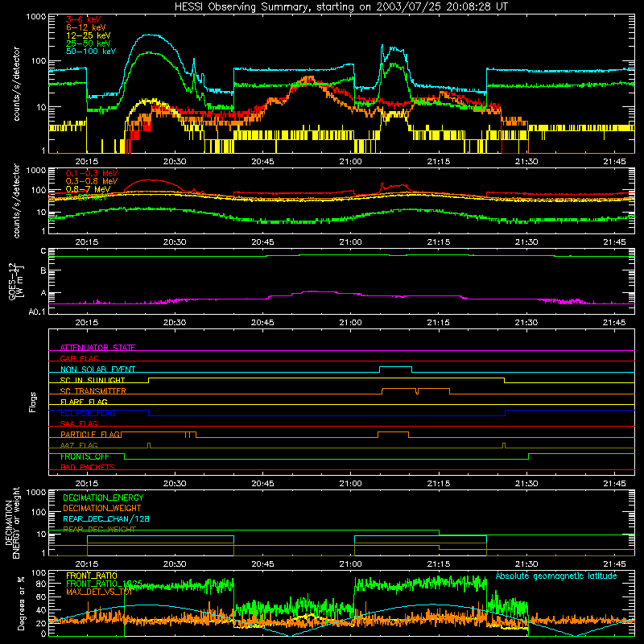
Task: Click the 'A0.1' tick label on GOES axis
Action: (37, 312)
